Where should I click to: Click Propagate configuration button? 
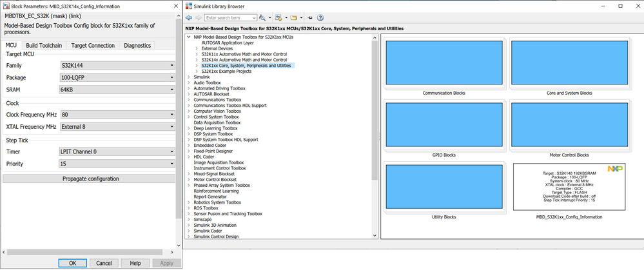(x=89, y=179)
